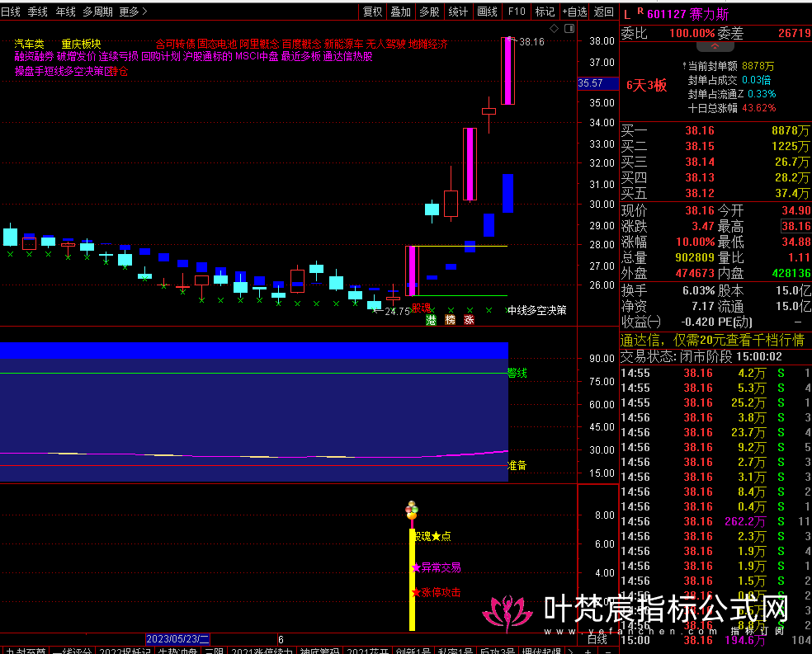Open the 无人驾驶 concept tag
This screenshot has width=812, height=654.
coord(386,44)
